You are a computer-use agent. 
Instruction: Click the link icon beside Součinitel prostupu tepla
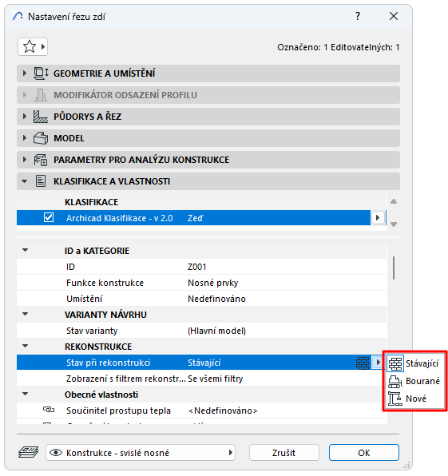coord(49,411)
